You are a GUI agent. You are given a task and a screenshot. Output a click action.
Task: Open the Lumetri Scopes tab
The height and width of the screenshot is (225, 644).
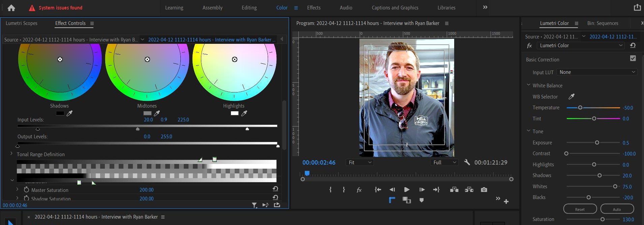coord(22,23)
